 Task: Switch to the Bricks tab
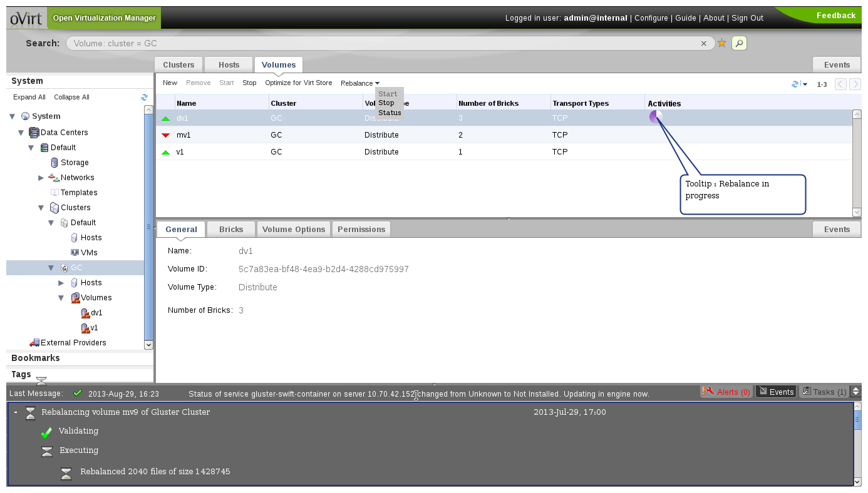click(231, 230)
